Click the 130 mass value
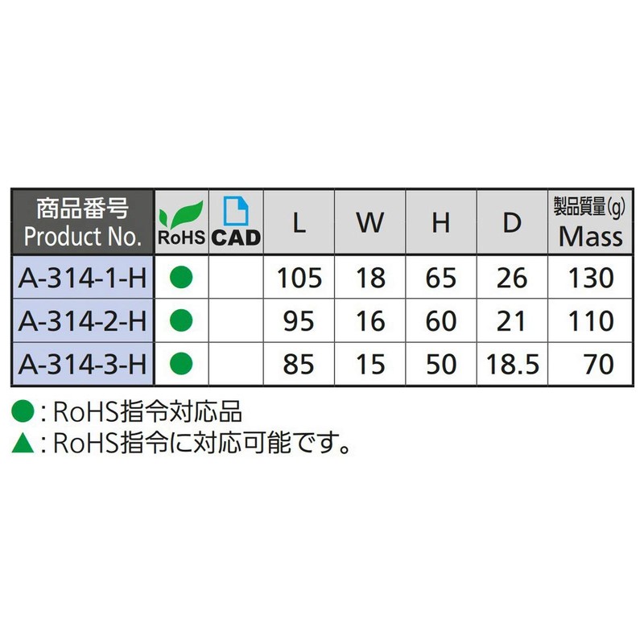 pyautogui.click(x=590, y=279)
